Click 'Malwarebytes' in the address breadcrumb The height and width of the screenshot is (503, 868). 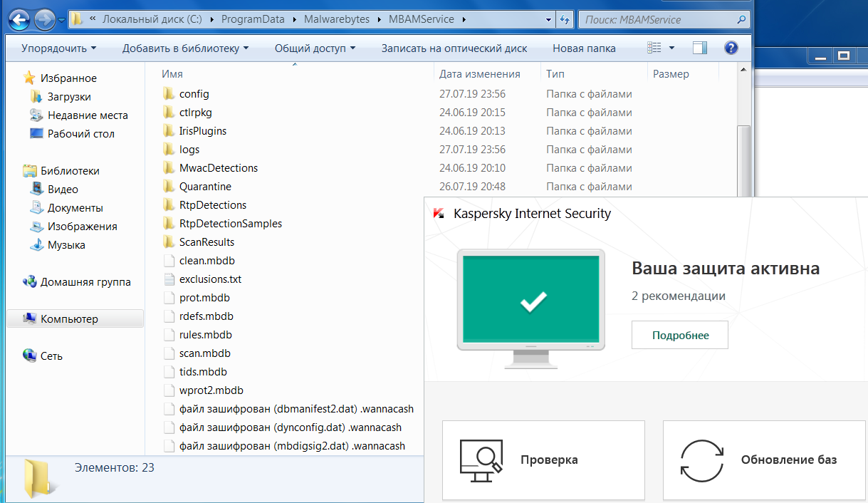coord(338,19)
